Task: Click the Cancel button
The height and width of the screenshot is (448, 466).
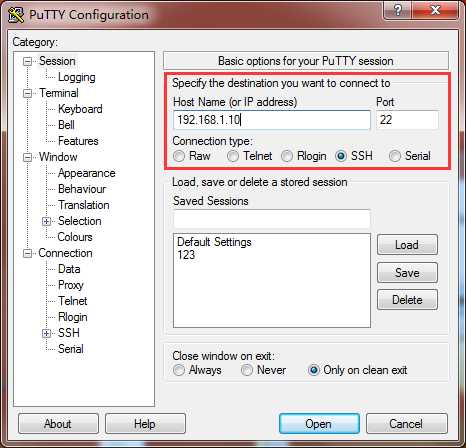Action: [x=407, y=424]
